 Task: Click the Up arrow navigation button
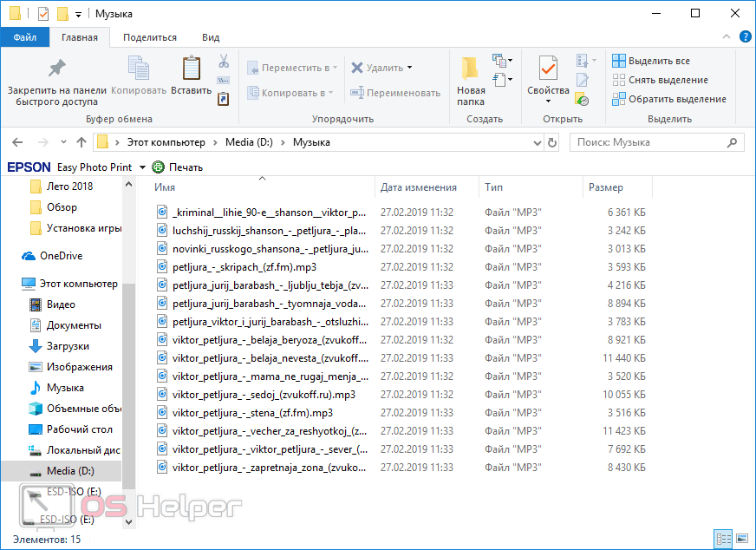(81, 142)
